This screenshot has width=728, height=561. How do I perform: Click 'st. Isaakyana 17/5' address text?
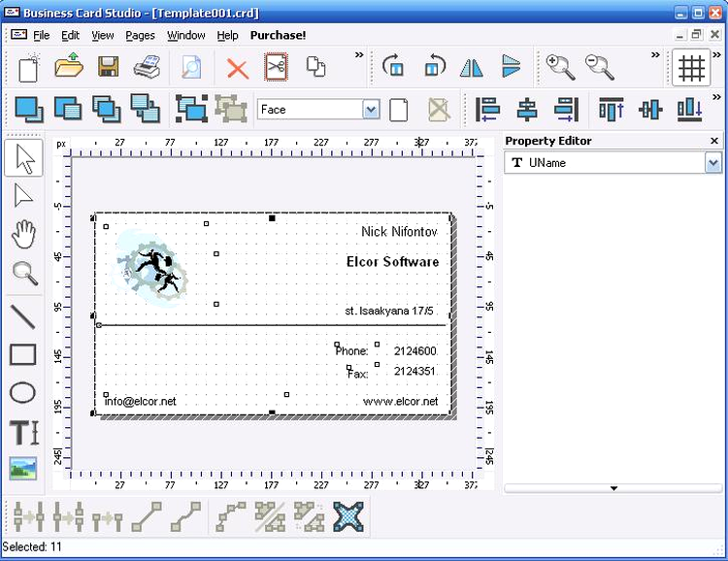tap(389, 311)
